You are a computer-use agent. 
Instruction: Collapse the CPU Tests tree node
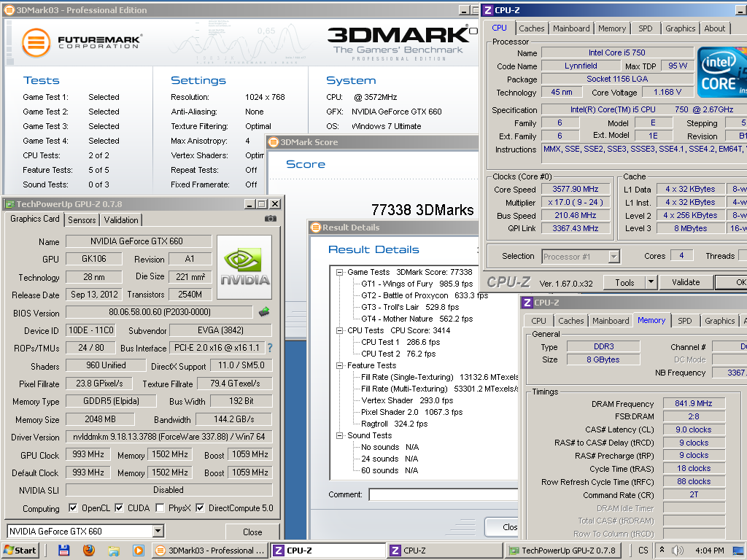tap(340, 330)
